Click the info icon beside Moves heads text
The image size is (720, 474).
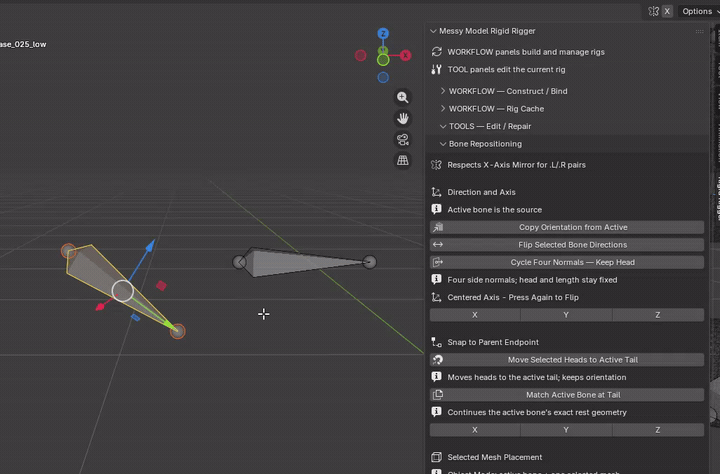pos(437,377)
